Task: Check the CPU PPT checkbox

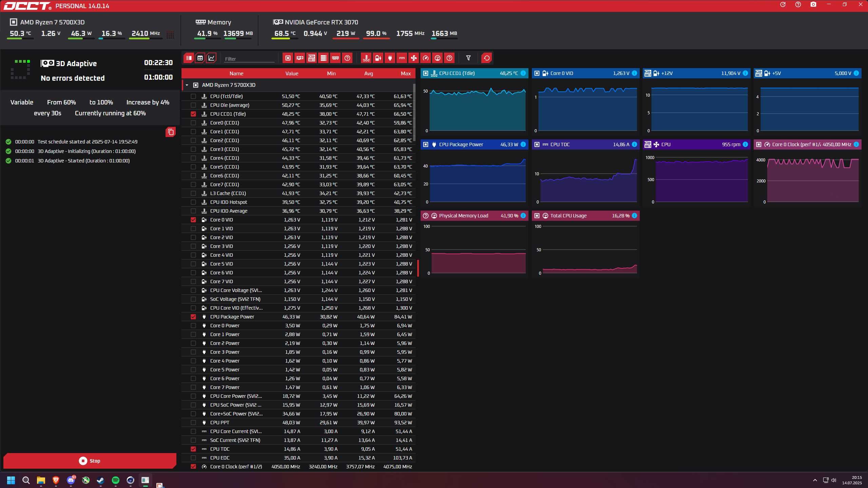Action: [193, 423]
